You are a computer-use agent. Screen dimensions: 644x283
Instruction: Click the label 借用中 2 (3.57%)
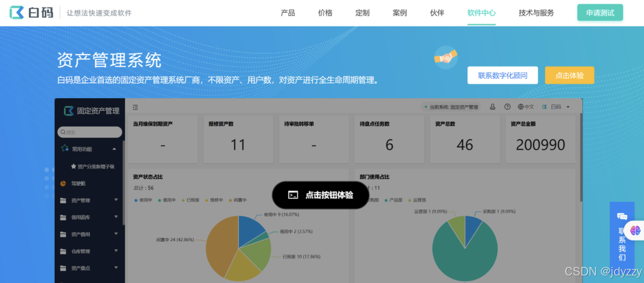coord(296,231)
